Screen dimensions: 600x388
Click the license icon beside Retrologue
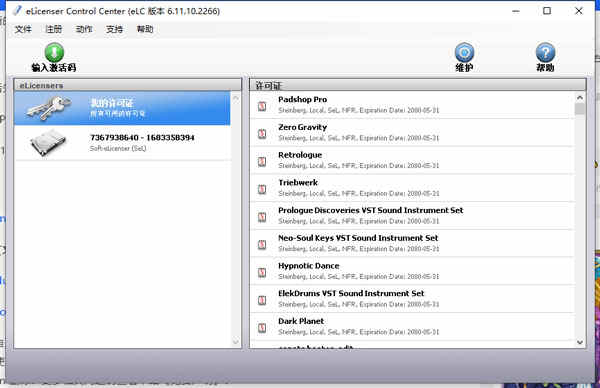262,161
